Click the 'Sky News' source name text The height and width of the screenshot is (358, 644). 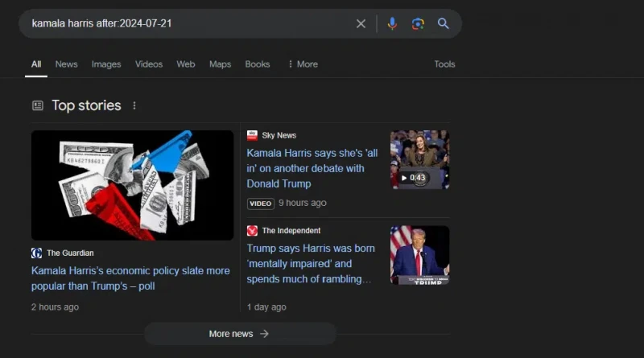pyautogui.click(x=279, y=135)
